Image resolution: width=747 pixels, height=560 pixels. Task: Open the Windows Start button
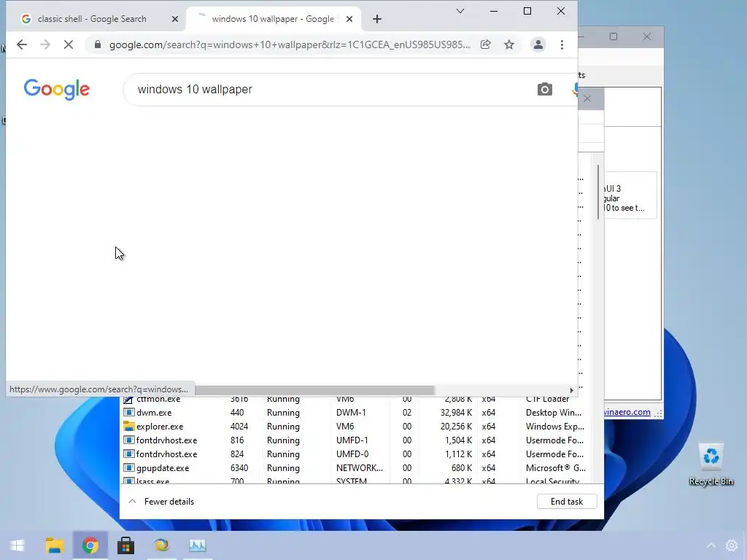click(x=18, y=545)
